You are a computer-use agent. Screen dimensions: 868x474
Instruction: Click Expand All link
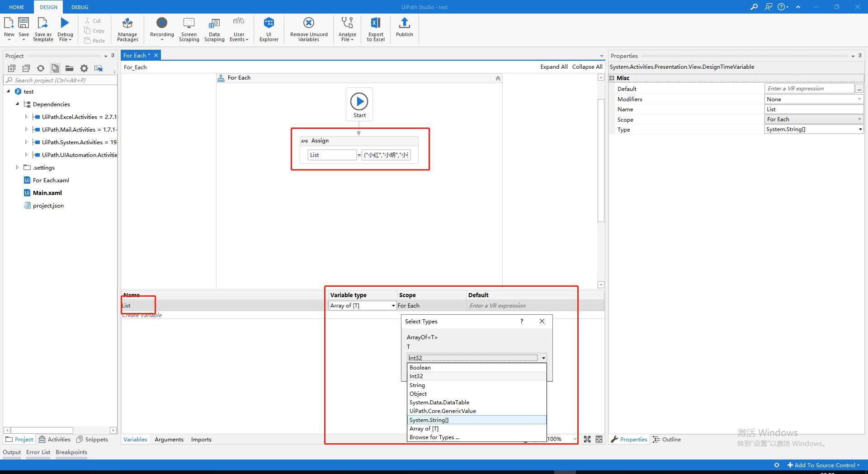(x=554, y=66)
